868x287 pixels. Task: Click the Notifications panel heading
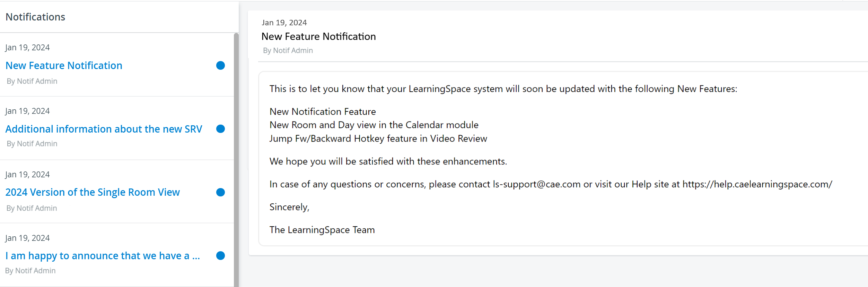tap(35, 17)
